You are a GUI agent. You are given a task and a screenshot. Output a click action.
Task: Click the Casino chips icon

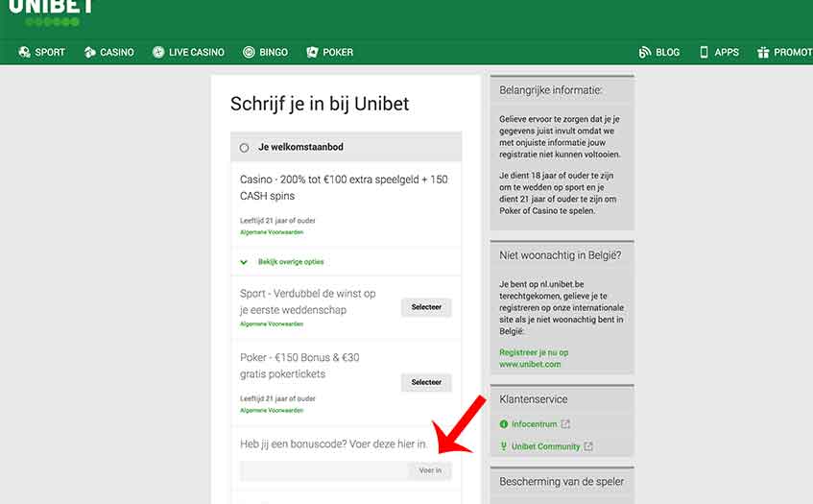pyautogui.click(x=89, y=52)
